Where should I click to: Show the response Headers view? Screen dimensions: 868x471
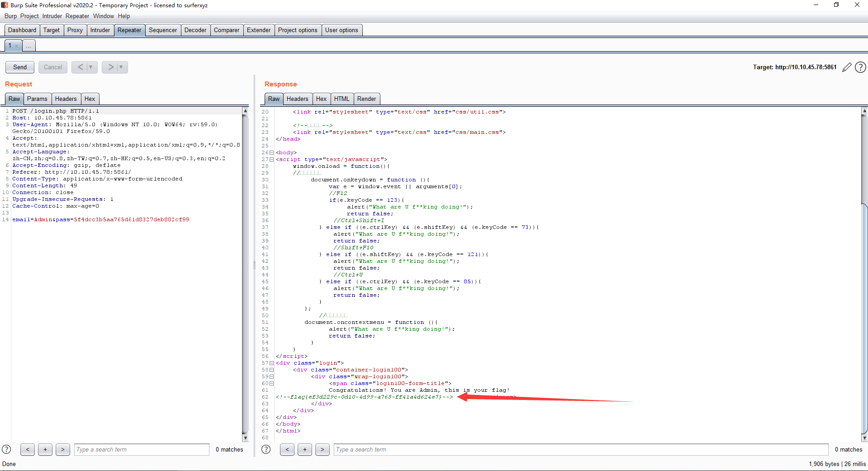tap(298, 99)
